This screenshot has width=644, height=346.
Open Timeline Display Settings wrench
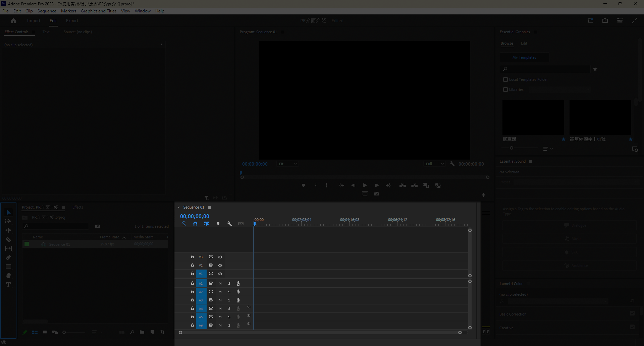point(229,224)
